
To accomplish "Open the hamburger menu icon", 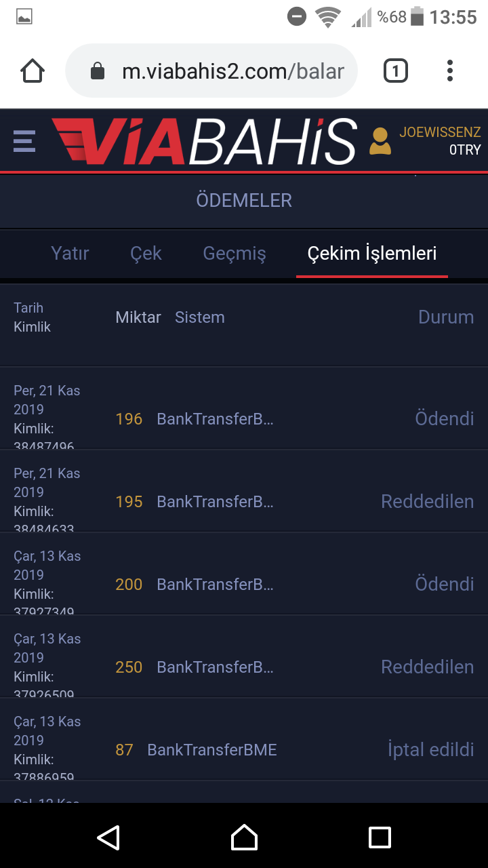I will [24, 141].
